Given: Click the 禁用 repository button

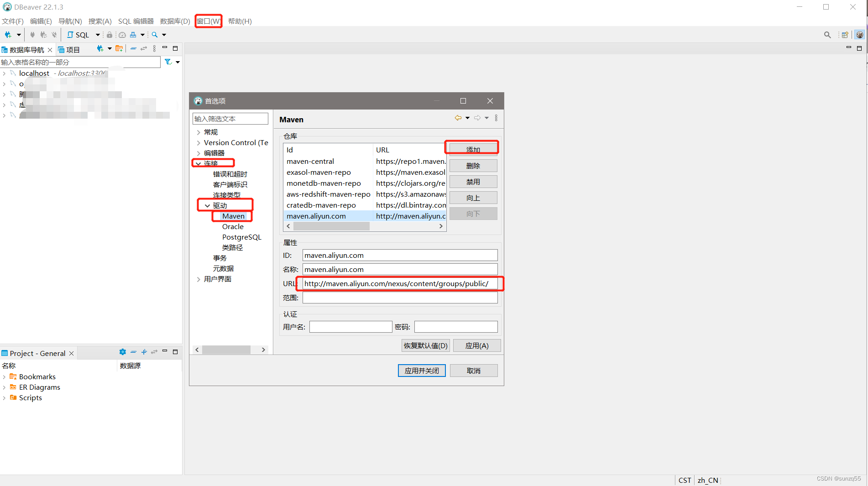Looking at the screenshot, I should [473, 182].
